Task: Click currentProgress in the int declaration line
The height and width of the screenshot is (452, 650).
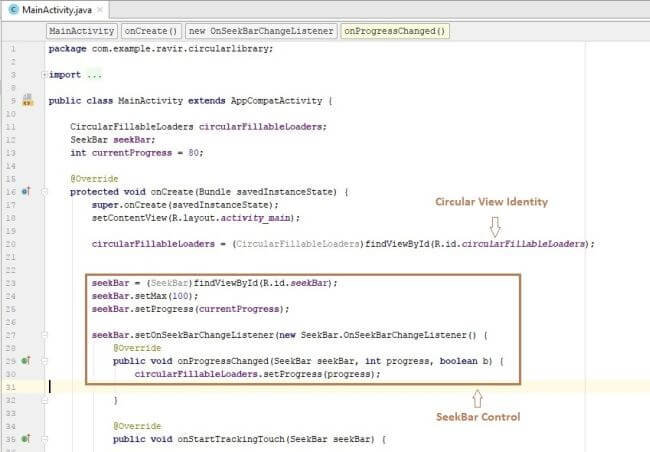Action: (x=132, y=153)
